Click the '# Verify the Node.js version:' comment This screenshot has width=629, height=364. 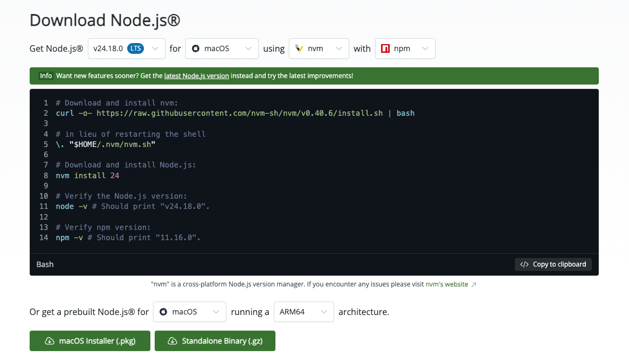click(121, 196)
